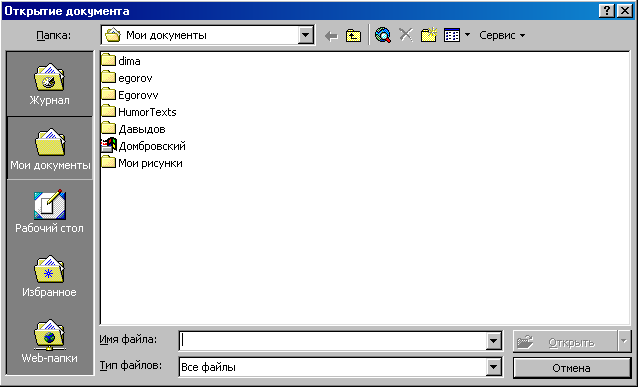Create a new folder
The height and width of the screenshot is (387, 639).
tap(429, 35)
